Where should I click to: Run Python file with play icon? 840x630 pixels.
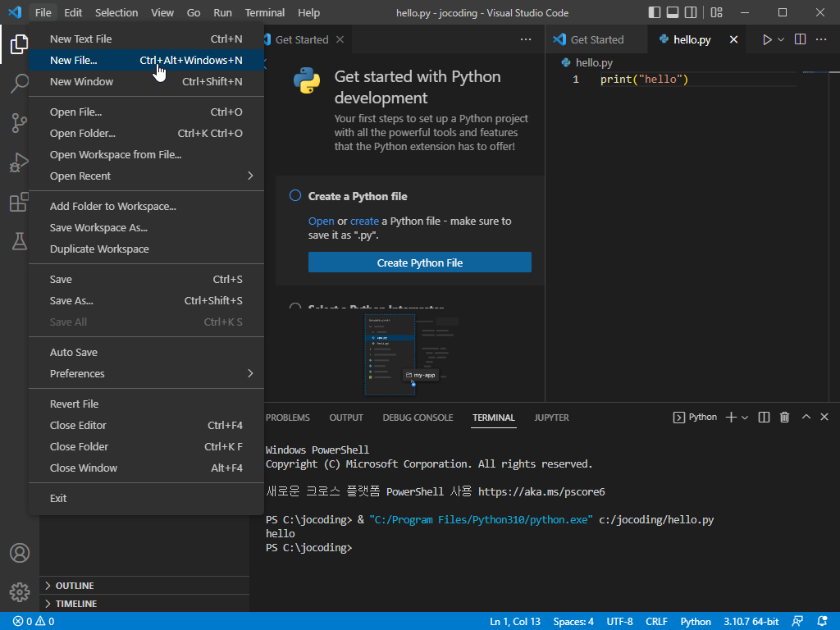coord(767,39)
